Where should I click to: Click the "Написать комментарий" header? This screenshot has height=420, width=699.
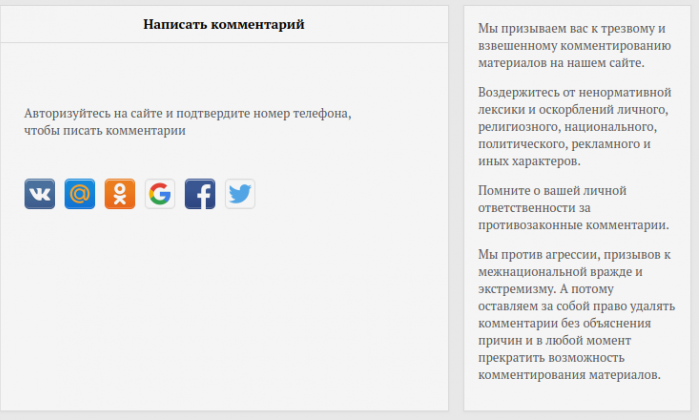pyautogui.click(x=223, y=24)
